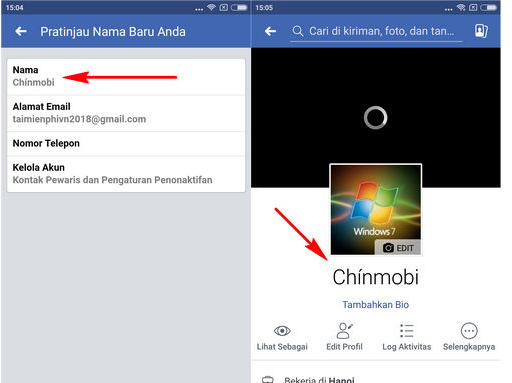The width and height of the screenshot is (512, 383).
Task: Tap the Edit Profil person icon
Action: pyautogui.click(x=344, y=330)
